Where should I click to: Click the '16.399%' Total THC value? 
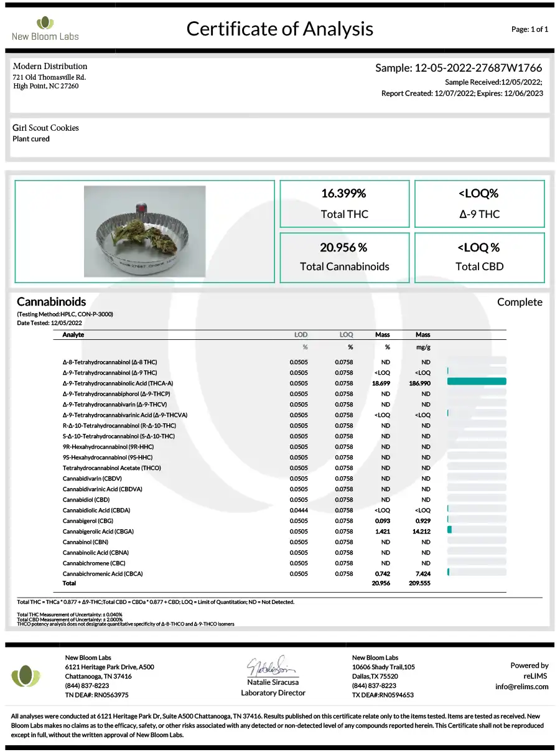tap(344, 194)
